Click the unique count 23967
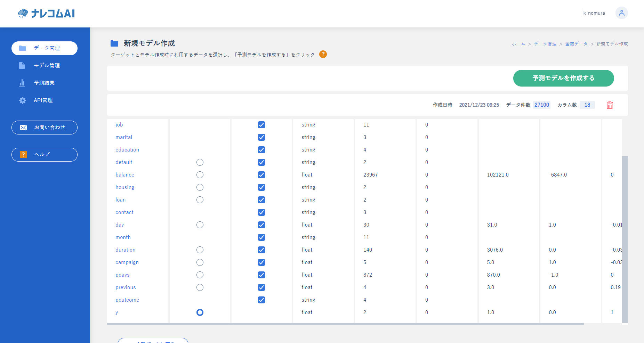 coord(370,175)
